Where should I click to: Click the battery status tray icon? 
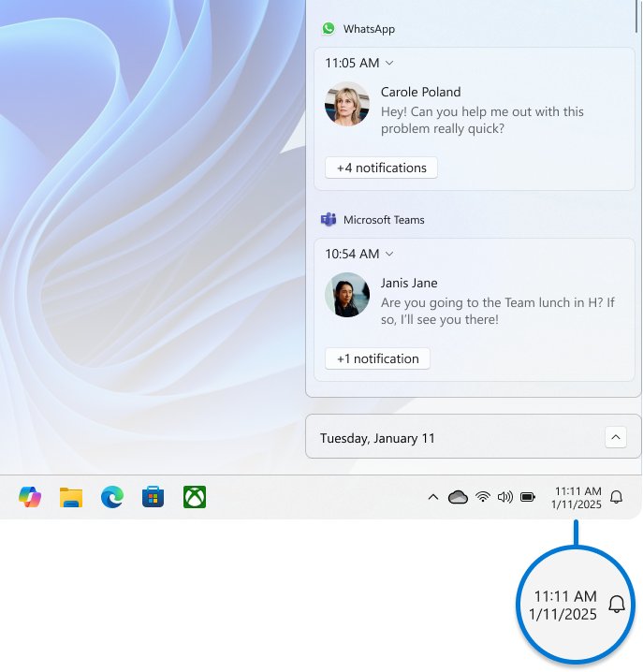(x=528, y=497)
